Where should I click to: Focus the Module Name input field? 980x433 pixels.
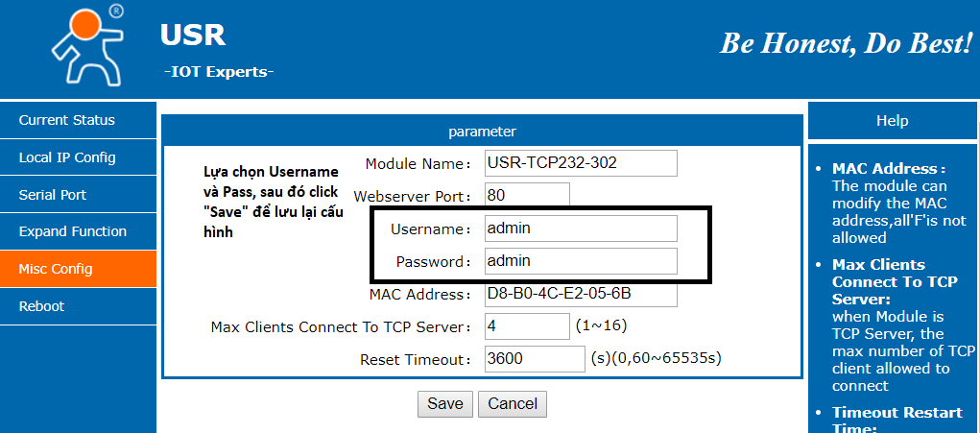click(581, 163)
